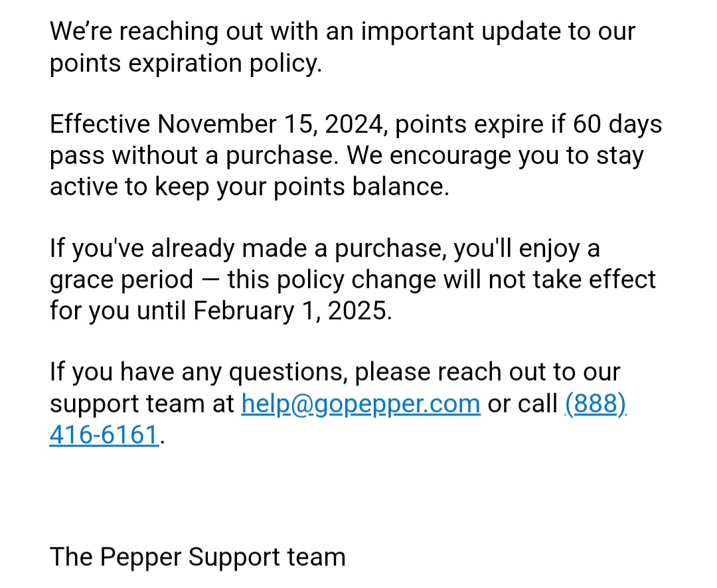Screen dimensions: 717x588
Task: Click the words 'points expiration policy'
Action: pyautogui.click(x=186, y=63)
